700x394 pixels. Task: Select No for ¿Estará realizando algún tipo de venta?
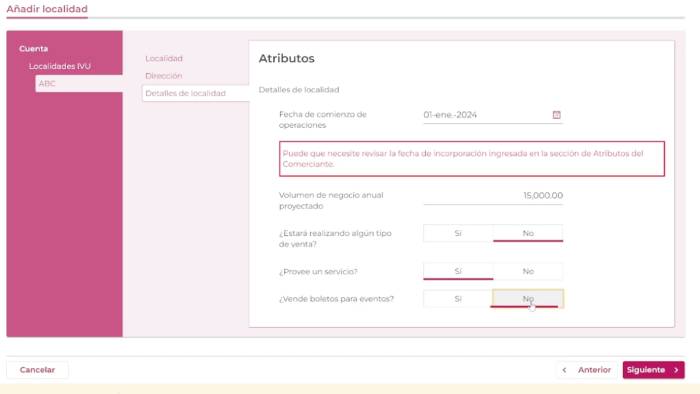tap(528, 233)
